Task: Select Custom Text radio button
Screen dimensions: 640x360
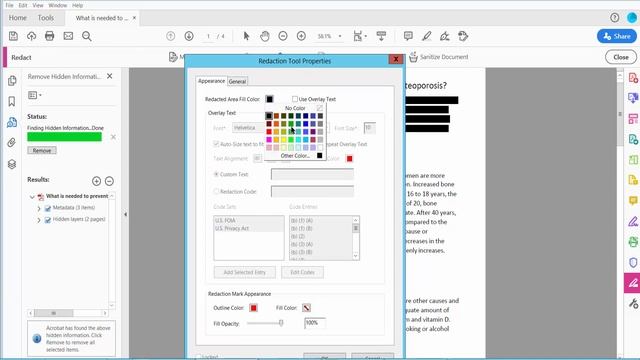Action: [x=216, y=174]
